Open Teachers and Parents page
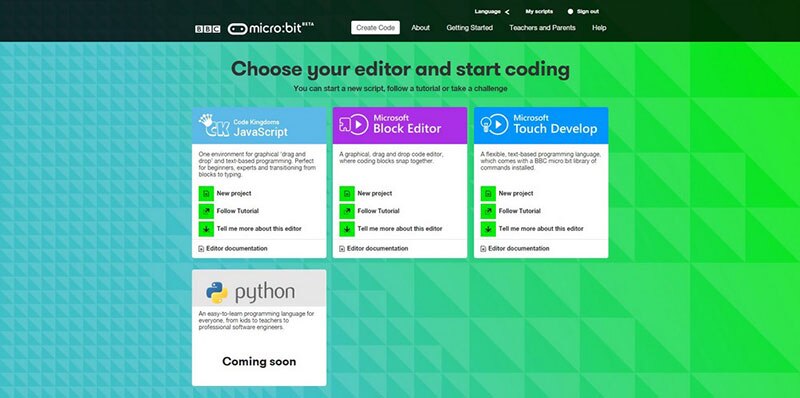Screen dimensions: 800x398 click(542, 28)
